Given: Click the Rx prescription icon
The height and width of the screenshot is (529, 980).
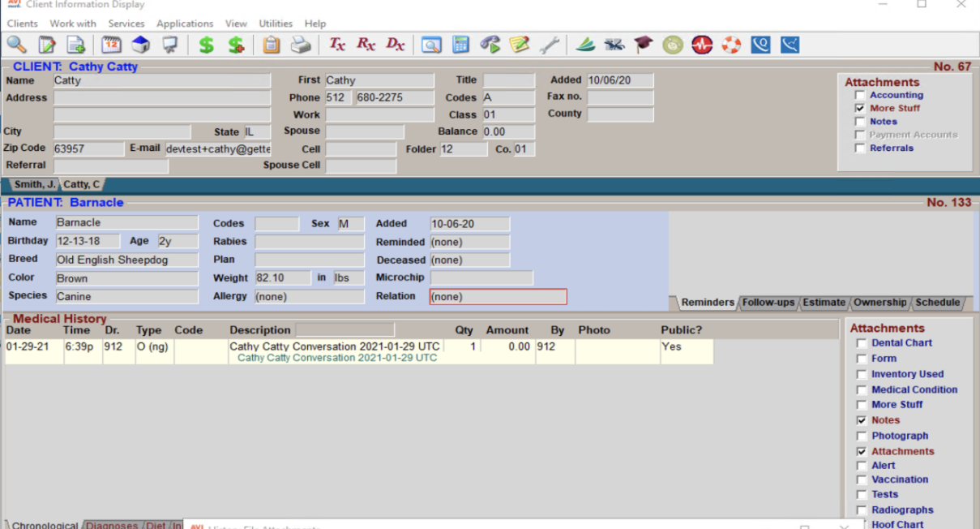Looking at the screenshot, I should point(366,45).
